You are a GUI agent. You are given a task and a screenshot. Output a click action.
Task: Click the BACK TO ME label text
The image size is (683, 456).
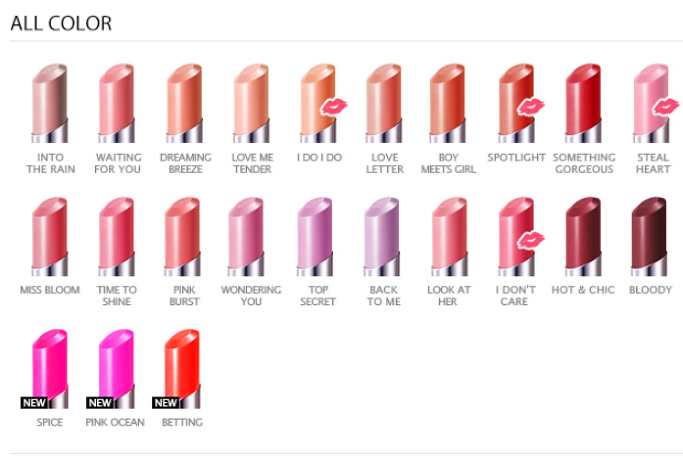pyautogui.click(x=384, y=296)
